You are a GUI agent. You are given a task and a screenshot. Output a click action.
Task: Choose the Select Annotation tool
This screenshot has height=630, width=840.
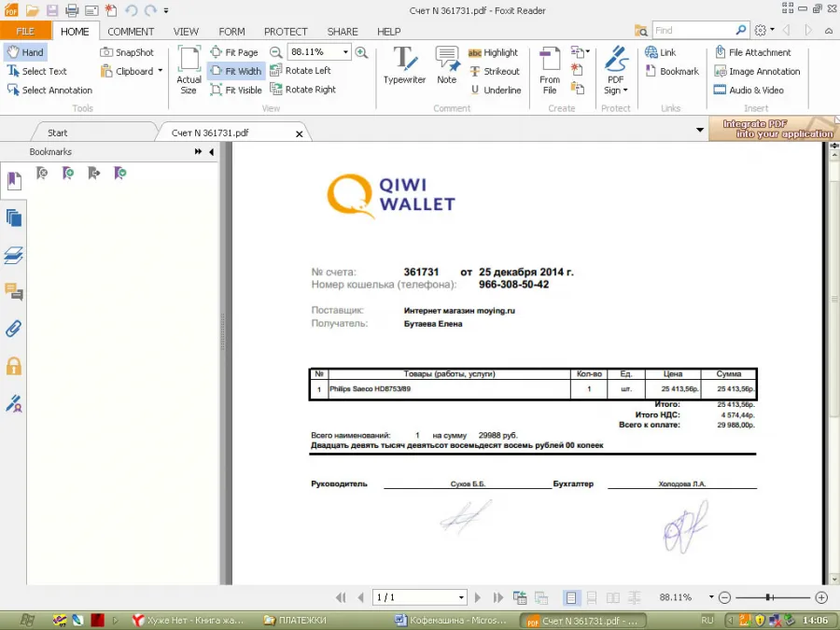(49, 90)
